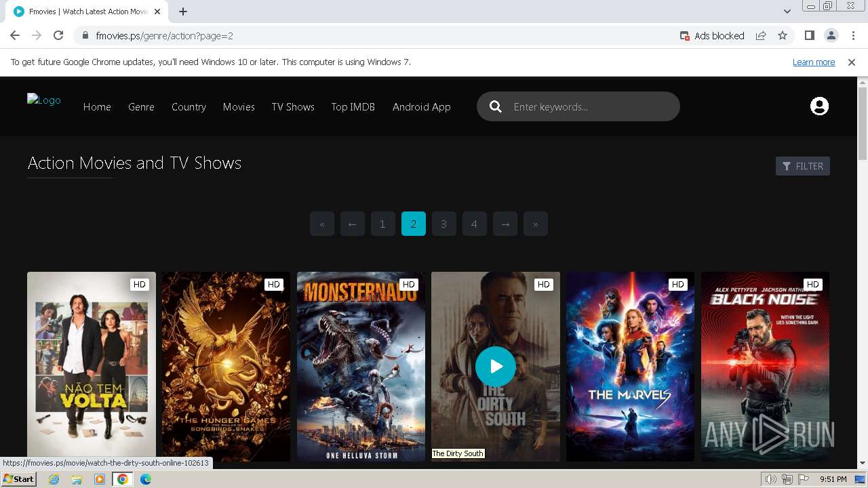The width and height of the screenshot is (868, 488).
Task: Open Microsoft Edge from the taskbar
Action: (x=145, y=479)
